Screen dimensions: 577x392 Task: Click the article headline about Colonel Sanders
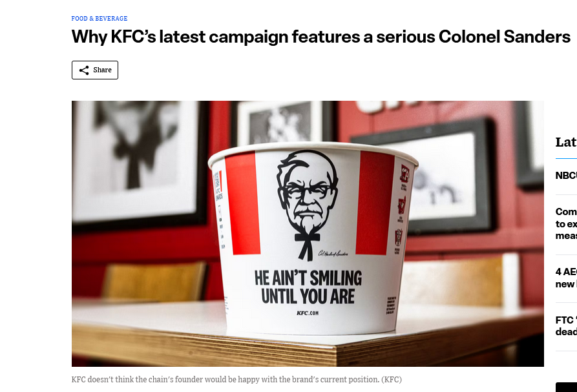click(321, 37)
